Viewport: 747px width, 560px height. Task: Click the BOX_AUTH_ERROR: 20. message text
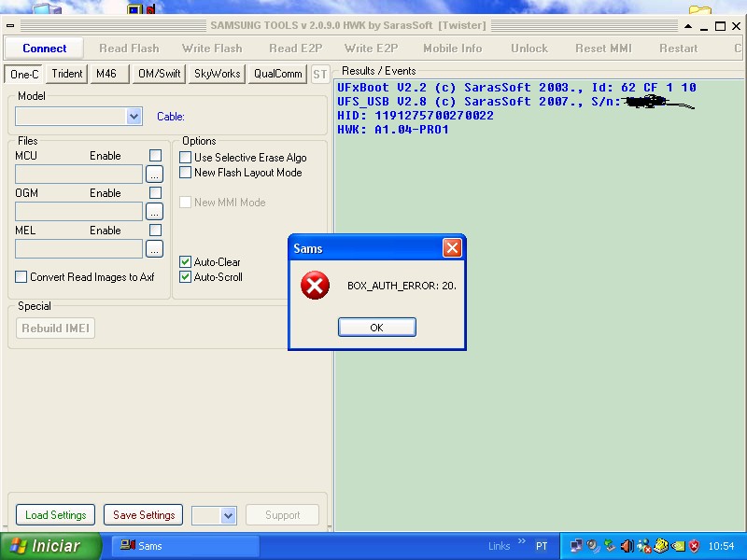click(x=402, y=286)
